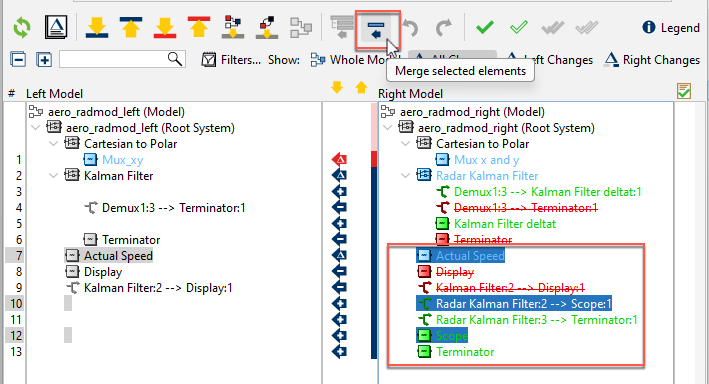The height and width of the screenshot is (384, 709).
Task: Click red change marker on row 1
Action: tap(339, 160)
